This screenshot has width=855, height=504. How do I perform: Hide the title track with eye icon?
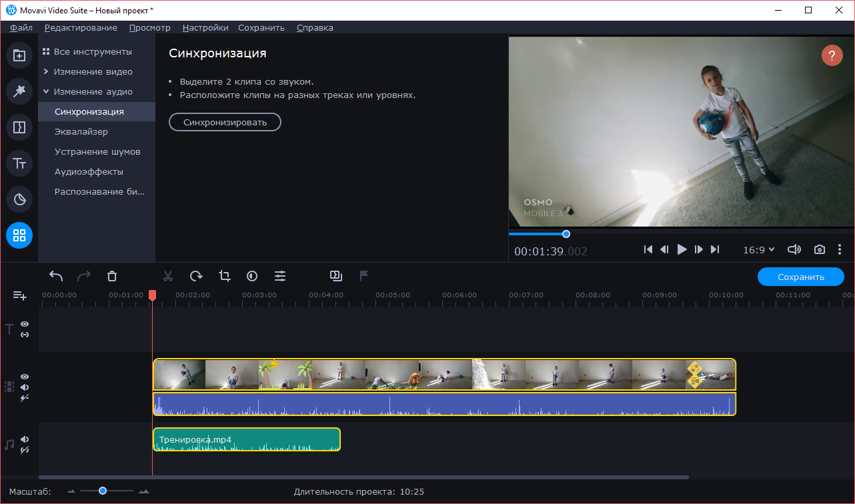coord(25,324)
